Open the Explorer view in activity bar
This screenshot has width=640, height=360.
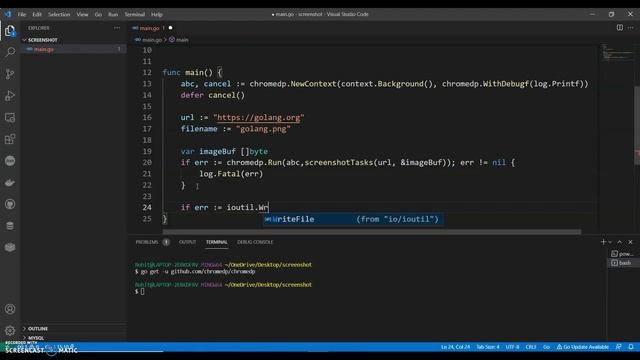[10, 31]
